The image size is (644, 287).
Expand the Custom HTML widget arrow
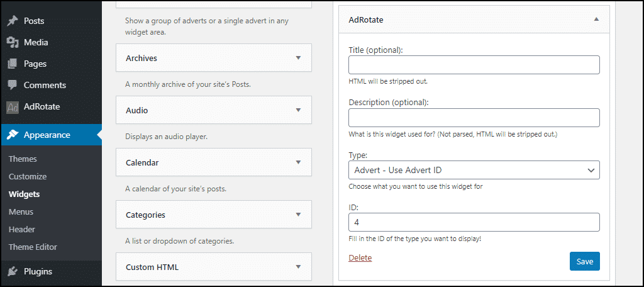coord(299,267)
